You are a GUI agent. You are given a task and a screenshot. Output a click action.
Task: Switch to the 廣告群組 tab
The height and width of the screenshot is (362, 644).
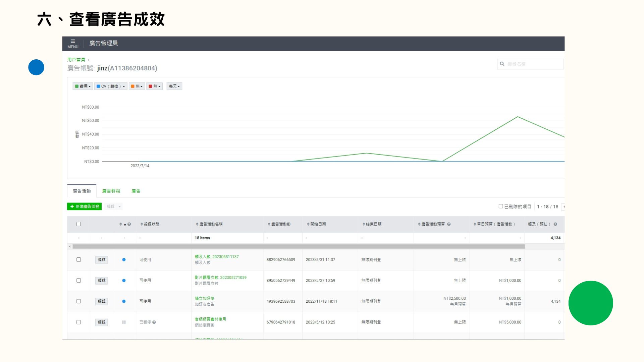[x=111, y=191]
